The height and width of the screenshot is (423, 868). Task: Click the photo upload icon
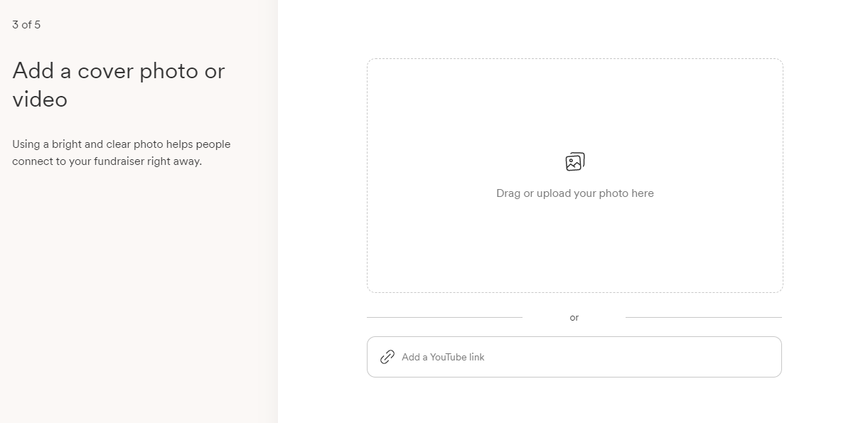(x=574, y=162)
